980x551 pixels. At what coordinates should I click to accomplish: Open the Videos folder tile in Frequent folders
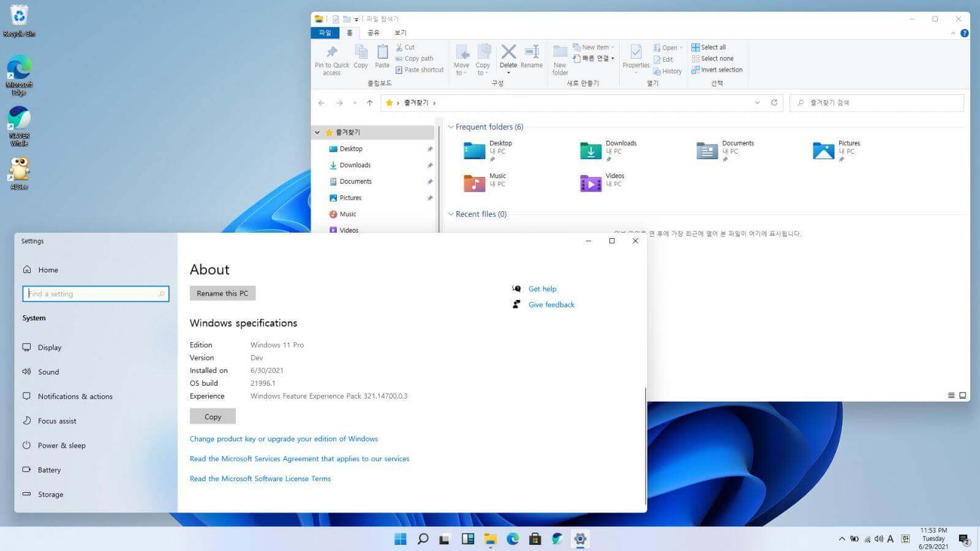coord(602,182)
